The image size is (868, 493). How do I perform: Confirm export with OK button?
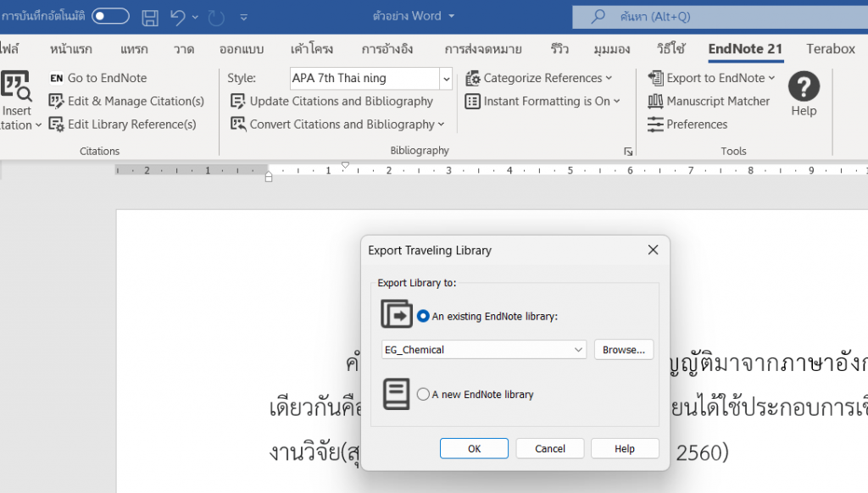(x=474, y=449)
